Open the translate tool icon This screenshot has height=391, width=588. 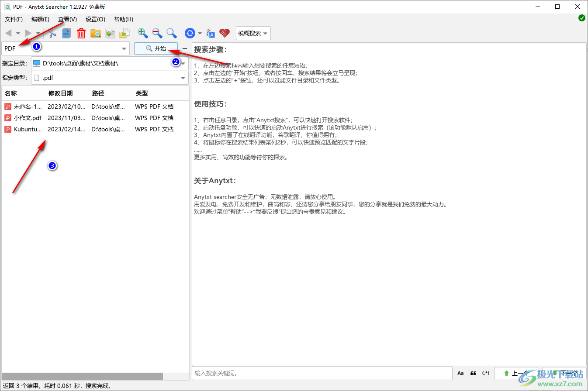[211, 33]
